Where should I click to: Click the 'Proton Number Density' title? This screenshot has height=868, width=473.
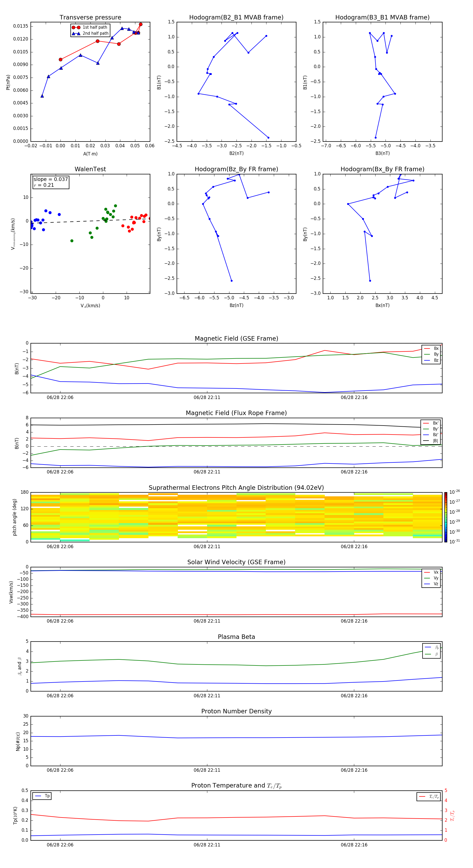click(x=236, y=711)
